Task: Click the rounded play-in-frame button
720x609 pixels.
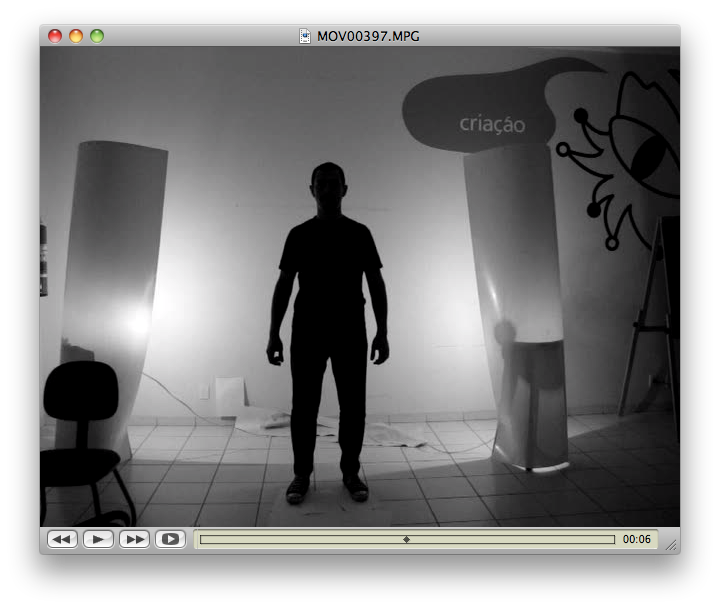Action: (x=170, y=539)
